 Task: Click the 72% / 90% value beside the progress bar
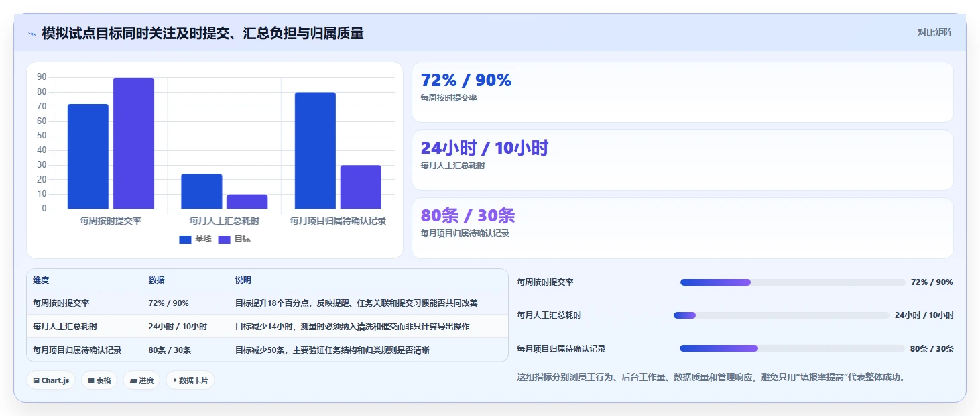pyautogui.click(x=932, y=282)
